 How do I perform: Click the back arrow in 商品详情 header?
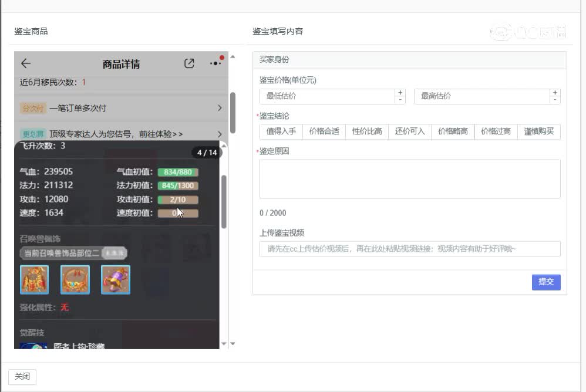coord(26,64)
